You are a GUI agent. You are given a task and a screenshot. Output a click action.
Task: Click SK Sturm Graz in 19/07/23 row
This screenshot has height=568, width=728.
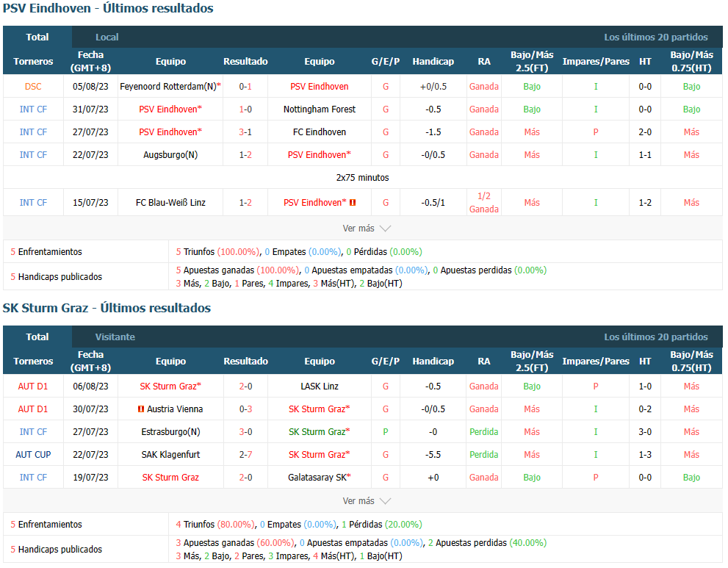tap(170, 478)
